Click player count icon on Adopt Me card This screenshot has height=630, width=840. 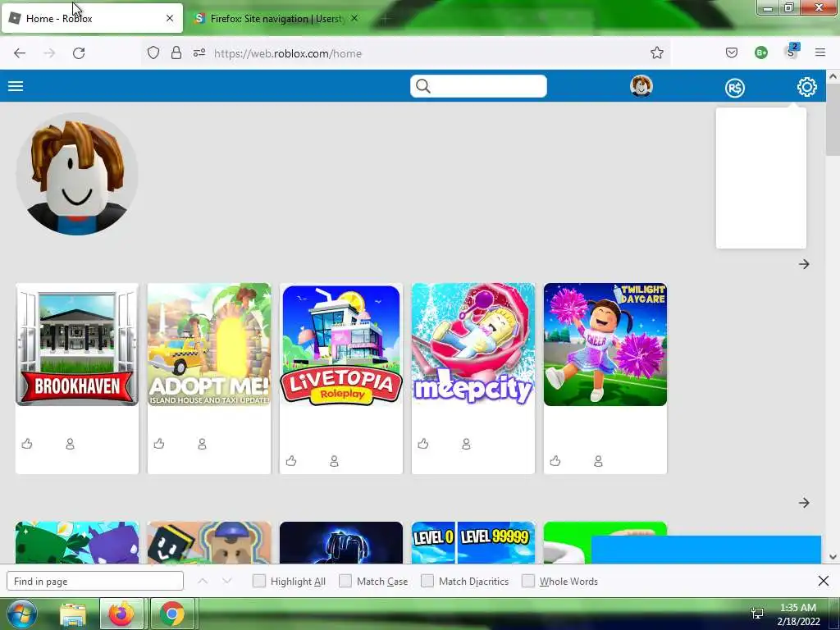202,444
